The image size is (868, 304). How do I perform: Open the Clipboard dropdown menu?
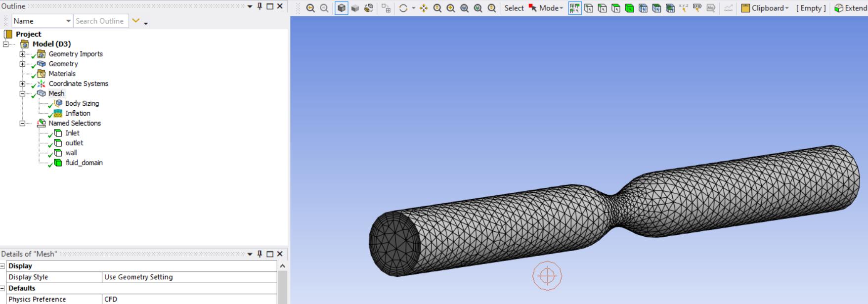(x=765, y=8)
